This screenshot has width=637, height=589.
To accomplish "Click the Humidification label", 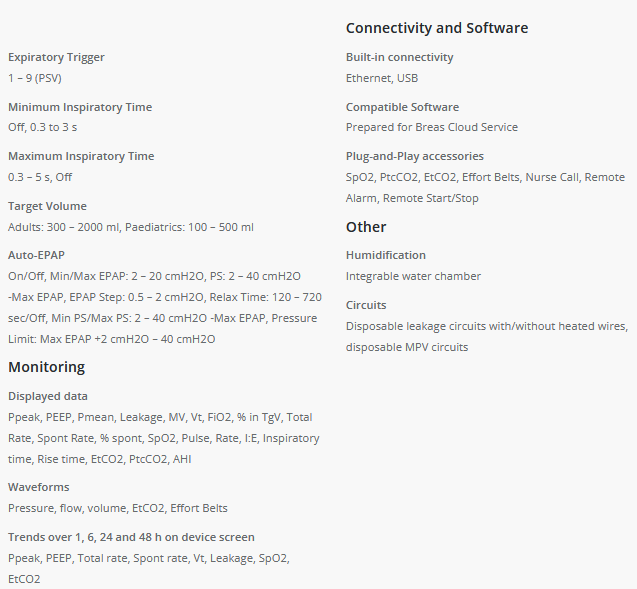I will pos(386,255).
